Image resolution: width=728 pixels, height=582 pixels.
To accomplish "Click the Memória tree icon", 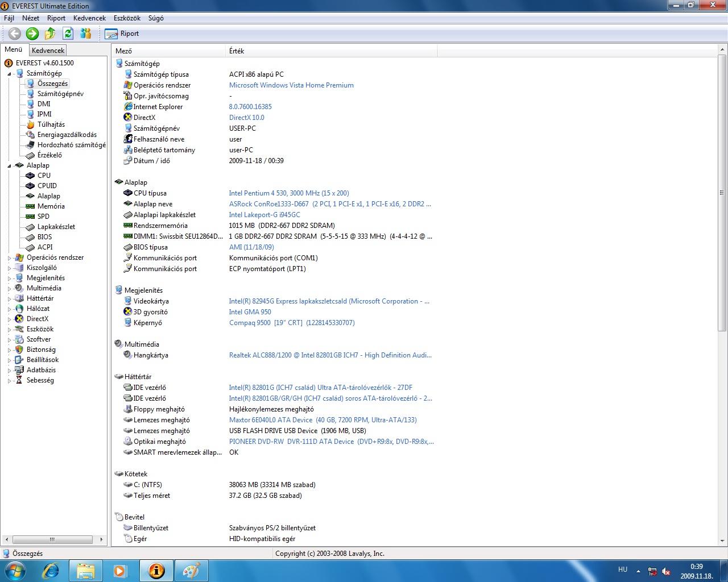I will [30, 206].
